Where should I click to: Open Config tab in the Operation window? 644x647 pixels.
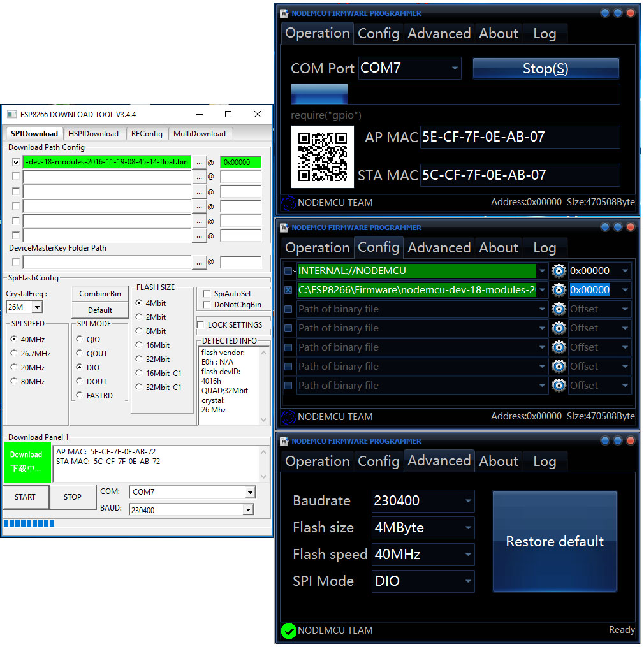pos(379,33)
